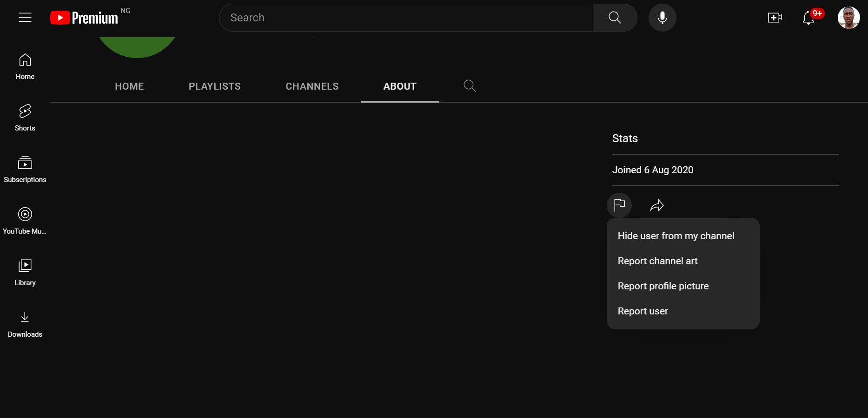Choose Report user

click(683, 311)
